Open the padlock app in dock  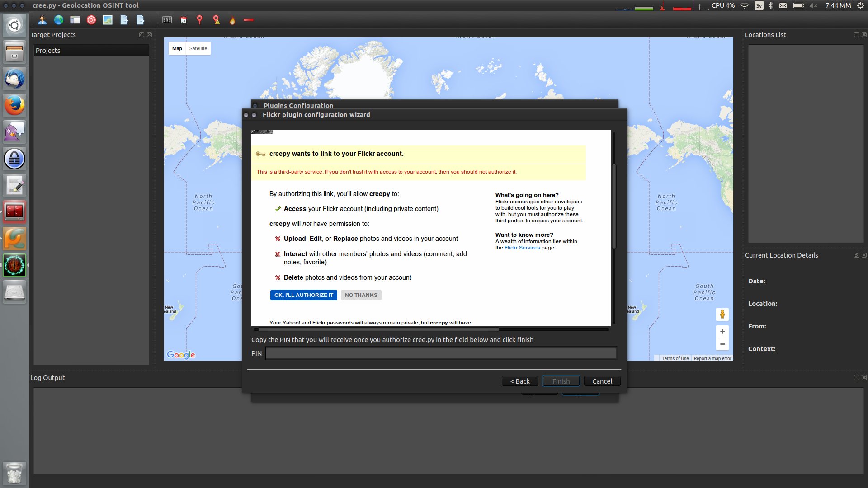(14, 159)
